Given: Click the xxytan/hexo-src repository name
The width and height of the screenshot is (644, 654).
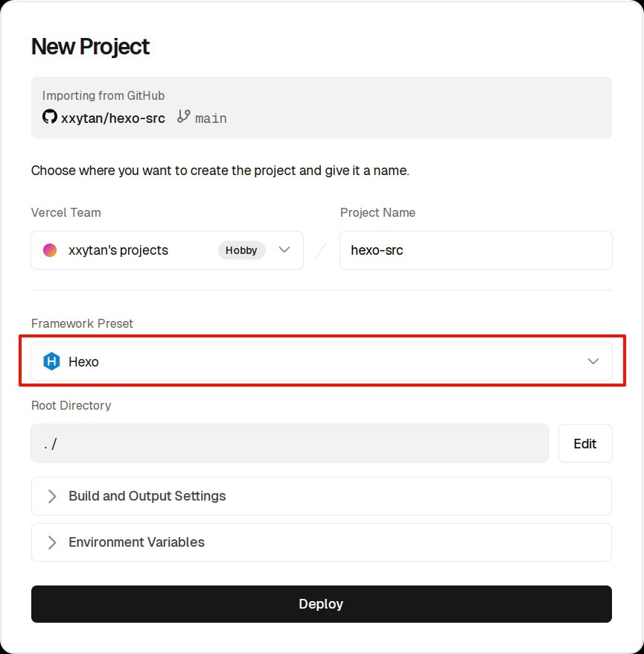Looking at the screenshot, I should (x=113, y=118).
